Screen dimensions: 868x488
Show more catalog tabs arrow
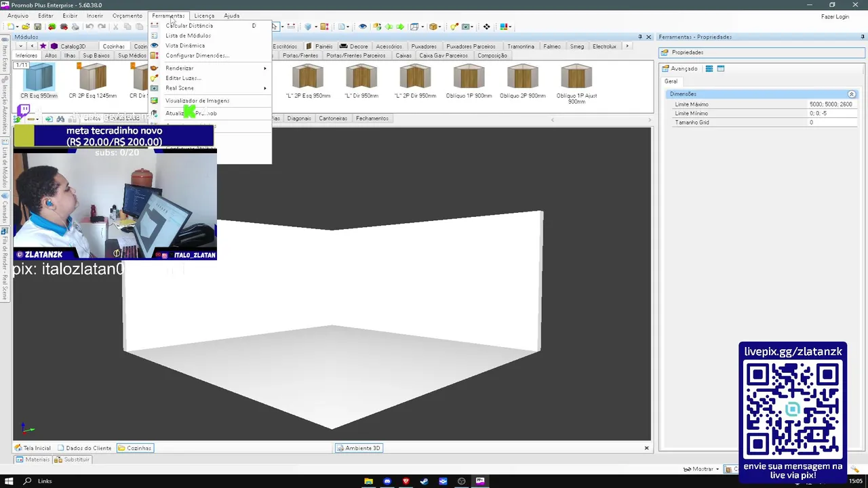[627, 46]
